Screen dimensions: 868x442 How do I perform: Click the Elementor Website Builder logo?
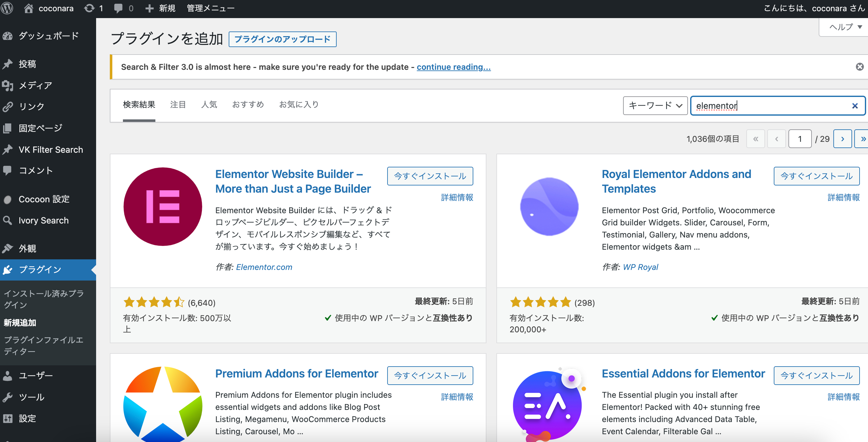(163, 207)
